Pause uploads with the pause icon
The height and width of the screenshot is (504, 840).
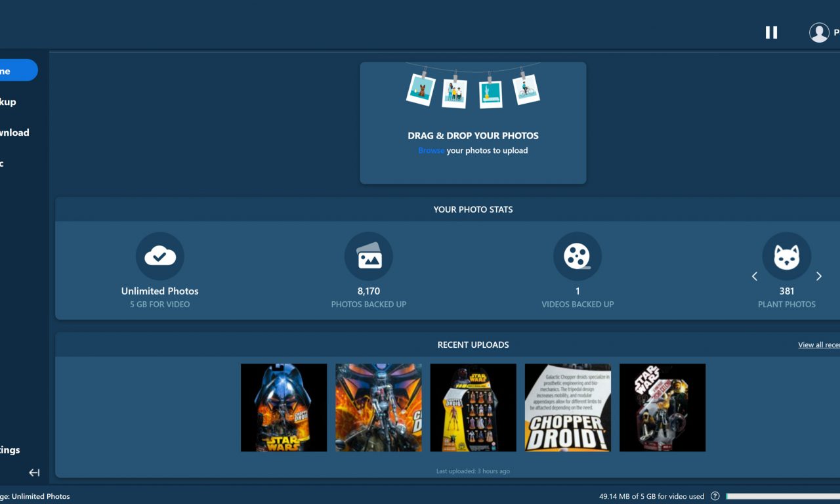point(771,32)
